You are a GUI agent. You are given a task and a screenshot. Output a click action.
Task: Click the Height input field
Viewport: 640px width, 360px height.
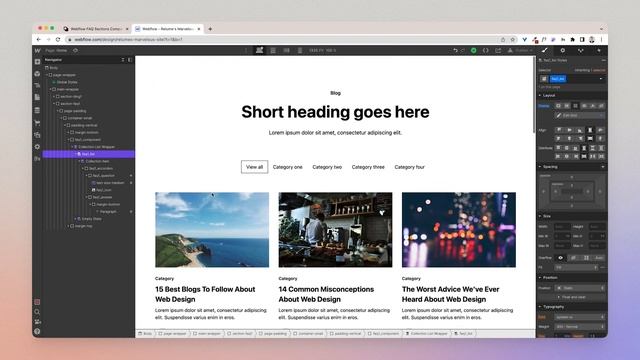(597, 227)
